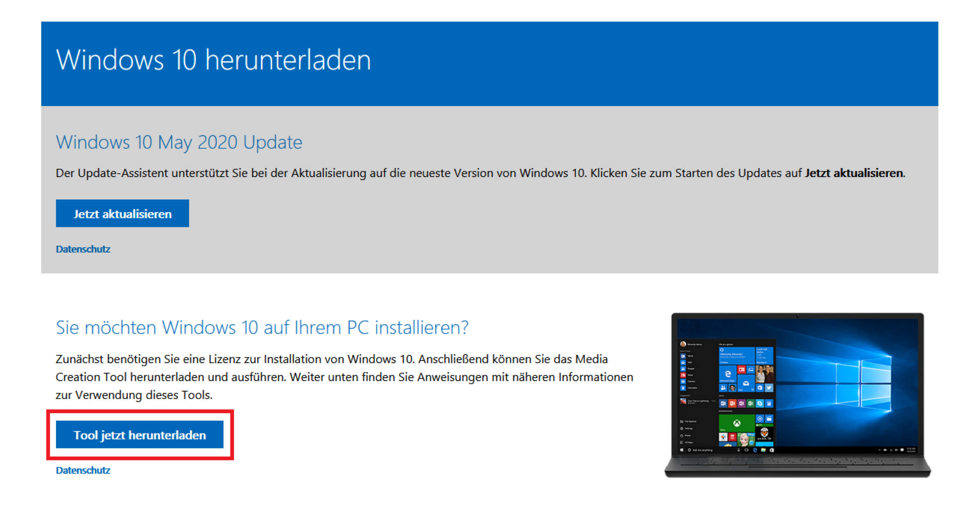The width and height of the screenshot is (980, 514).
Task: Click the Tool jetzt herunterladen button
Action: click(140, 434)
